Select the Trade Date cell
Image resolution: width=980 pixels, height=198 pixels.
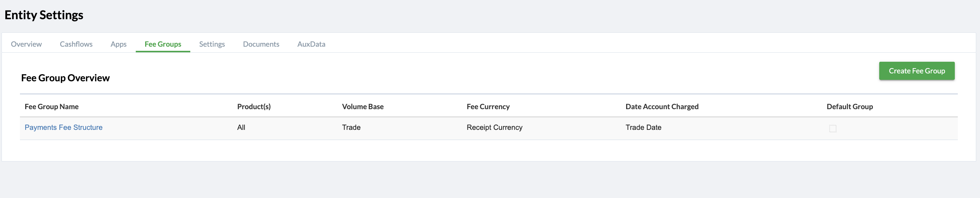(x=643, y=128)
